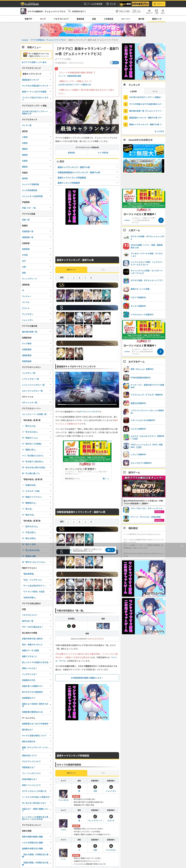Viewport: 186px width, 868px height.
Task: Open アウトサイダー in the first S tier
Action: point(70,318)
